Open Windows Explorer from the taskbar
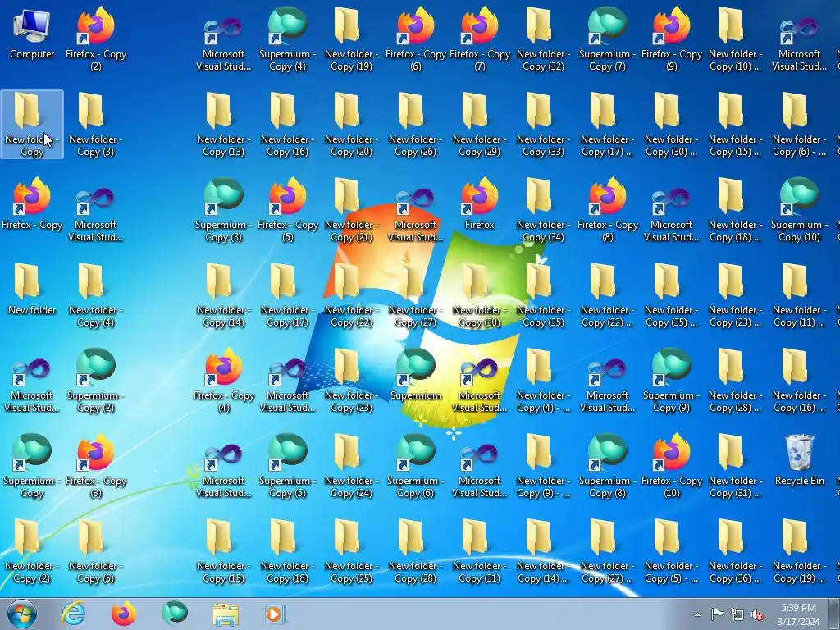 (x=226, y=614)
